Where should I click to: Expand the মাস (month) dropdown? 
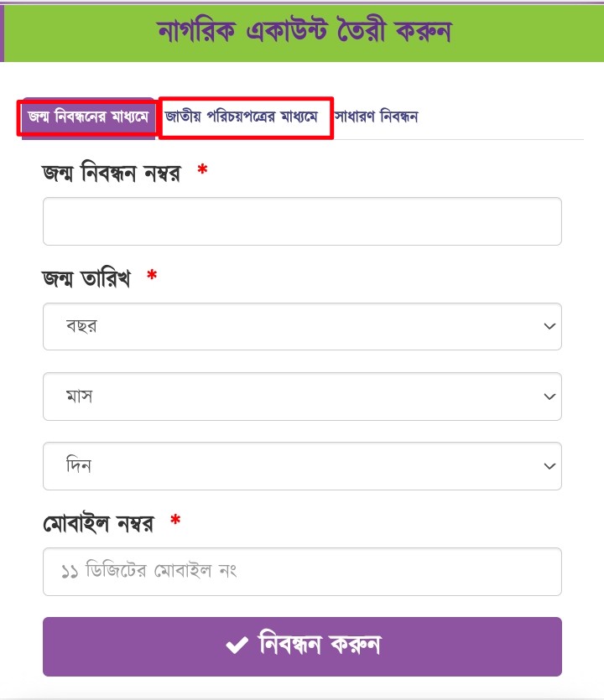pos(302,397)
